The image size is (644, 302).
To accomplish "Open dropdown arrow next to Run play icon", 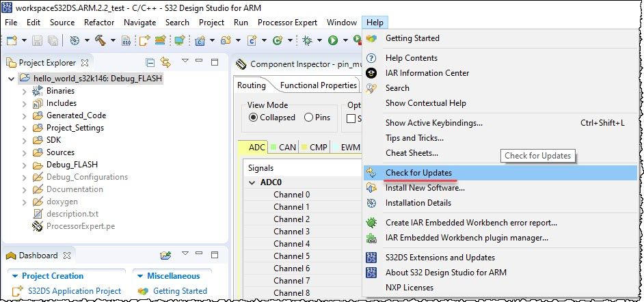I will pyautogui.click(x=345, y=40).
